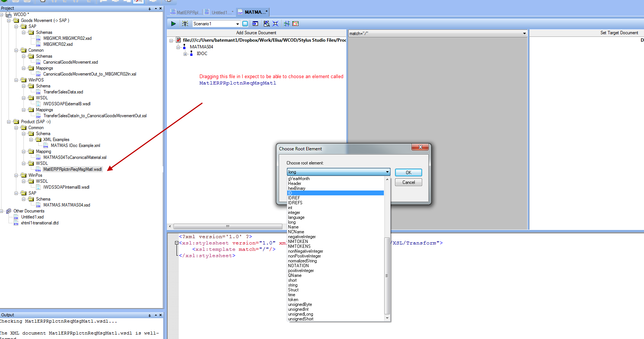This screenshot has width=644, height=339.
Task: Open the match="/" template dropdown
Action: 524,33
